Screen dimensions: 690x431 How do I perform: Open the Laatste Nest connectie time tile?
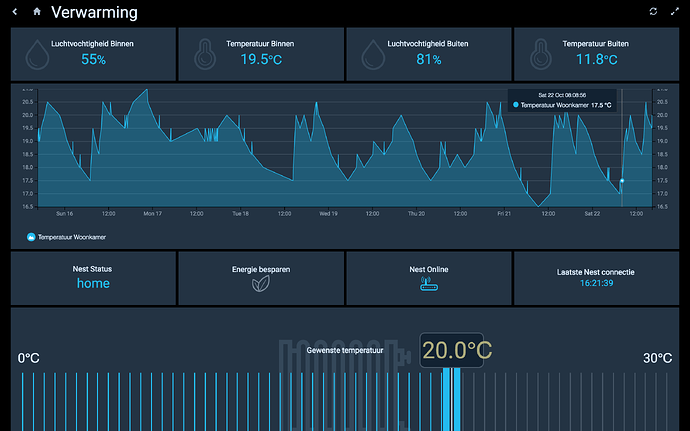coord(596,278)
